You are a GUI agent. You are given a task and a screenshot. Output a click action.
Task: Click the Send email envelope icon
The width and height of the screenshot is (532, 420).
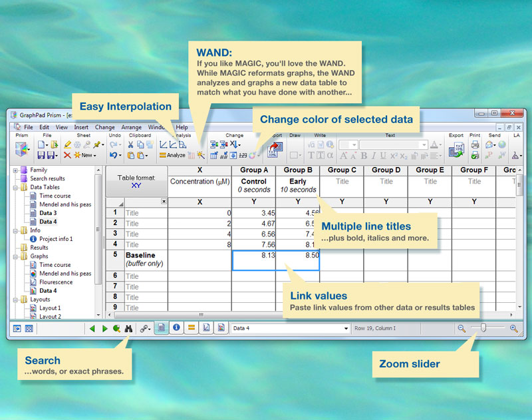(489, 144)
